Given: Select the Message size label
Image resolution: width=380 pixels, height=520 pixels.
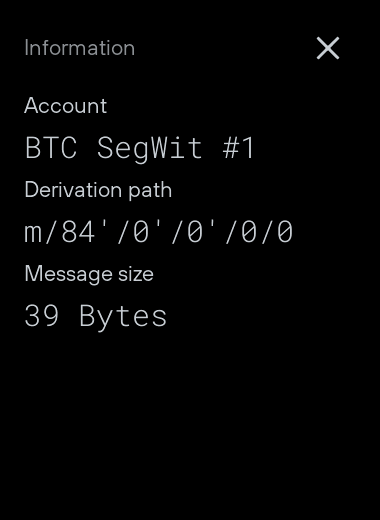Looking at the screenshot, I should (89, 274).
